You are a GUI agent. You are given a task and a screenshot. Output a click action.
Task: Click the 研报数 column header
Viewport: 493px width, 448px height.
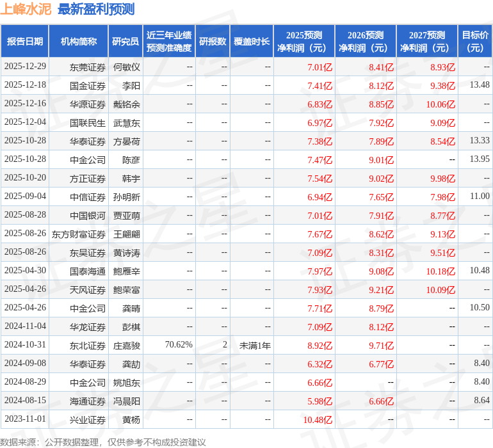[213, 42]
